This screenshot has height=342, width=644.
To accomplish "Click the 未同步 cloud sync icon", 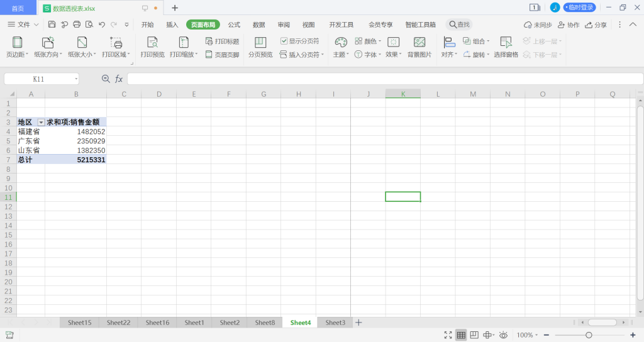I will [x=538, y=25].
